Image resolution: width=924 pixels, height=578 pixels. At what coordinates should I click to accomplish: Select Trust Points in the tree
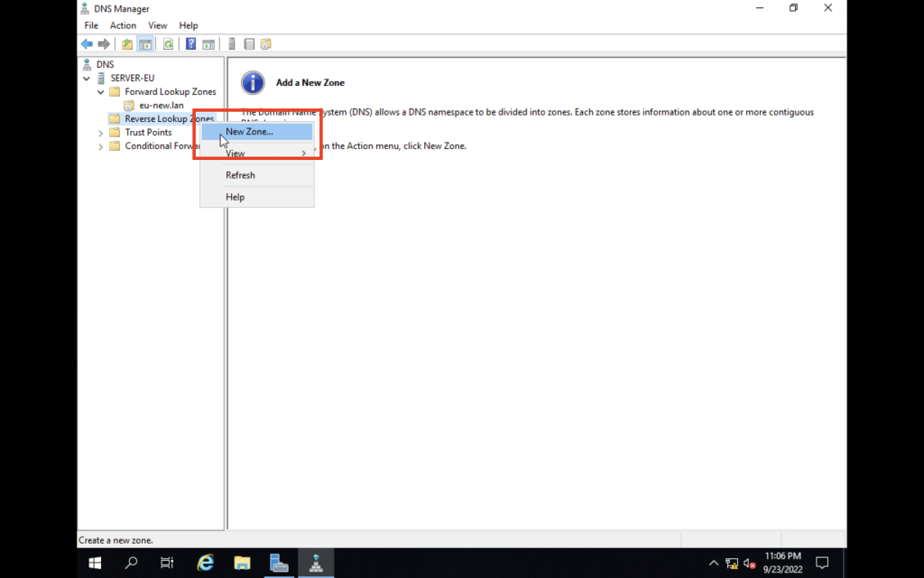[x=149, y=132]
